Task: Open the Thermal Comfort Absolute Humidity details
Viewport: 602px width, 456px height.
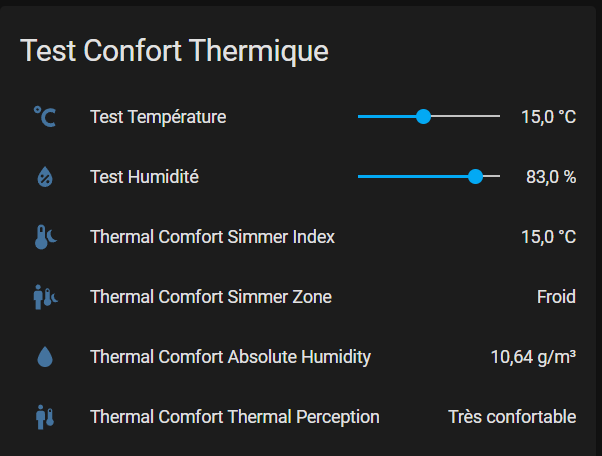Action: click(x=305, y=357)
